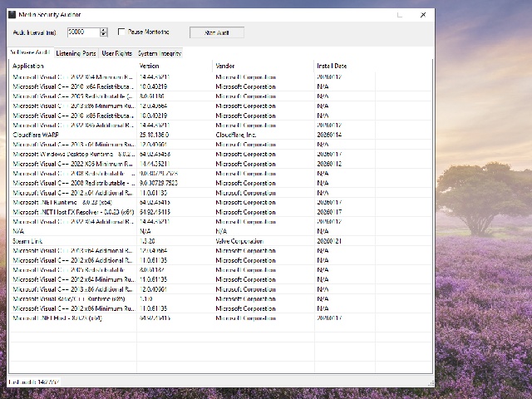532x399 pixels.
Task: Select Visual C++ 2012 x86 Minimum Runtime row
Action: click(x=220, y=308)
